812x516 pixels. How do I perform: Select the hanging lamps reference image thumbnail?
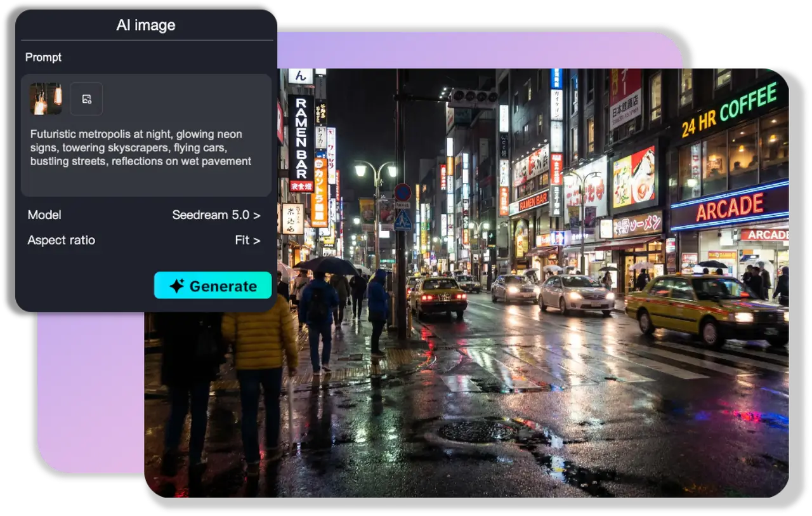(x=45, y=98)
